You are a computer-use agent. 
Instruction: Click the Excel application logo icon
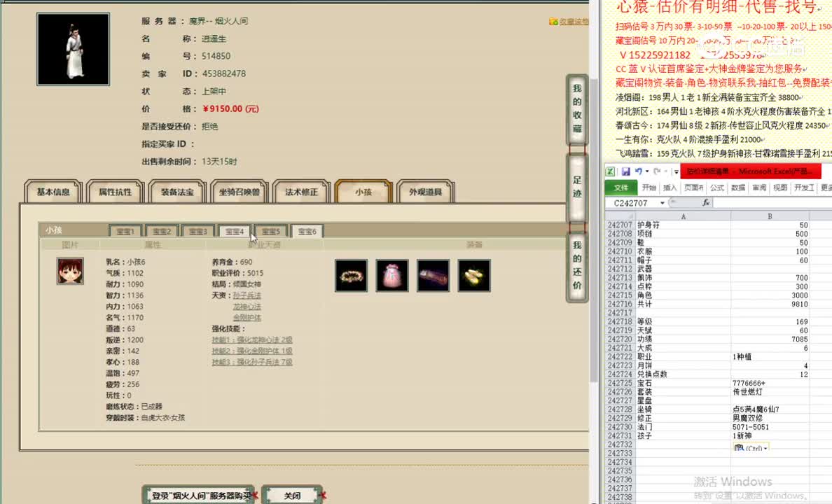click(x=610, y=171)
